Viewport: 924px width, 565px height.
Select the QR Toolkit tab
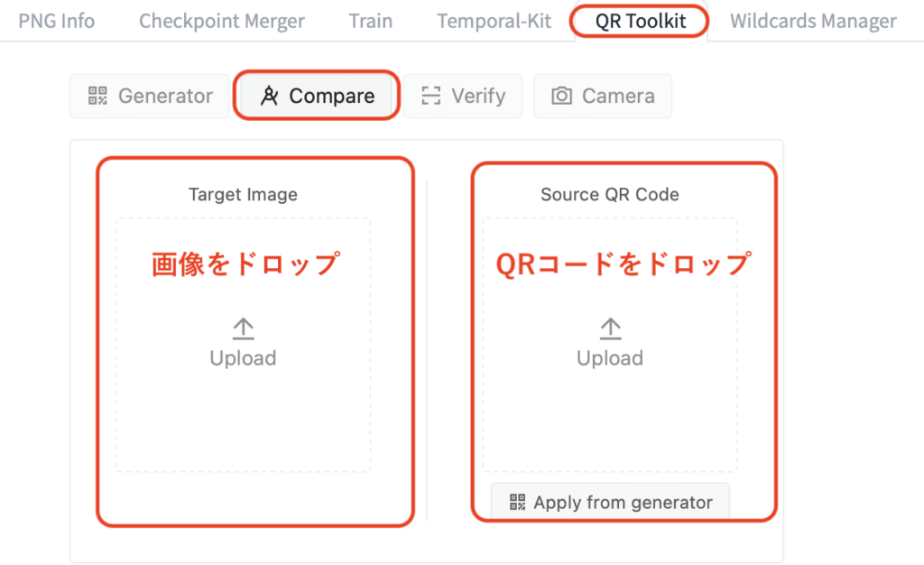pyautogui.click(x=641, y=21)
